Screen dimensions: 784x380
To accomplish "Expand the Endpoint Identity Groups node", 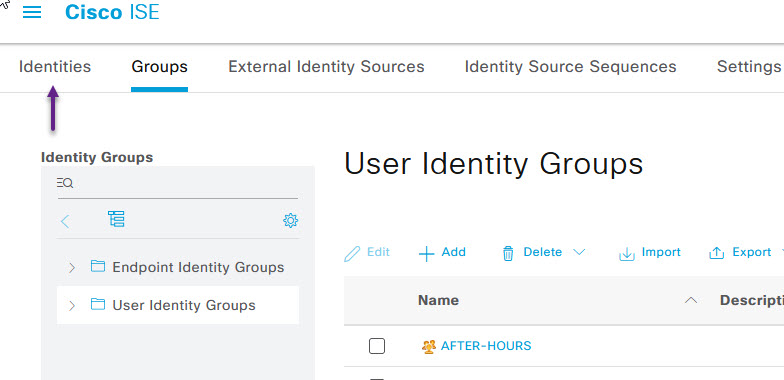I will 72,268.
